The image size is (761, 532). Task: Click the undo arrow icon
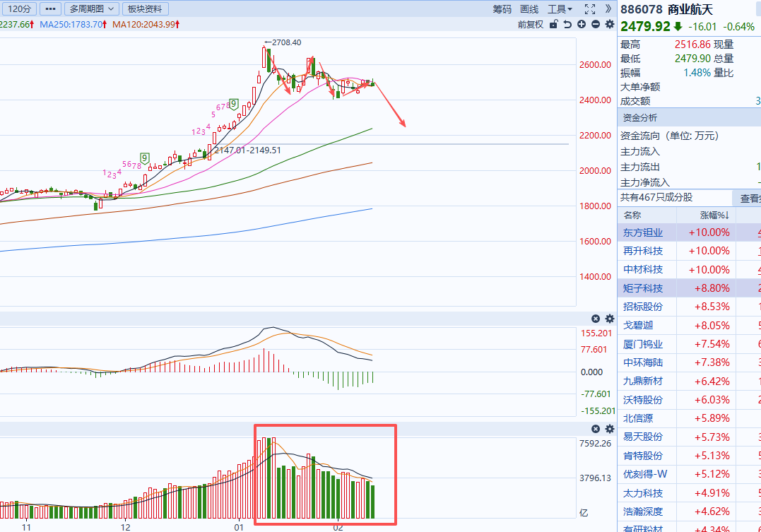[567, 24]
